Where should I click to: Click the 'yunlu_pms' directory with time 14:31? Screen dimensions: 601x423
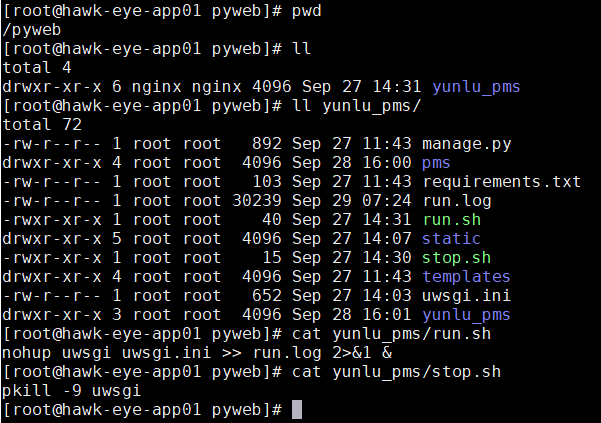[x=476, y=87]
